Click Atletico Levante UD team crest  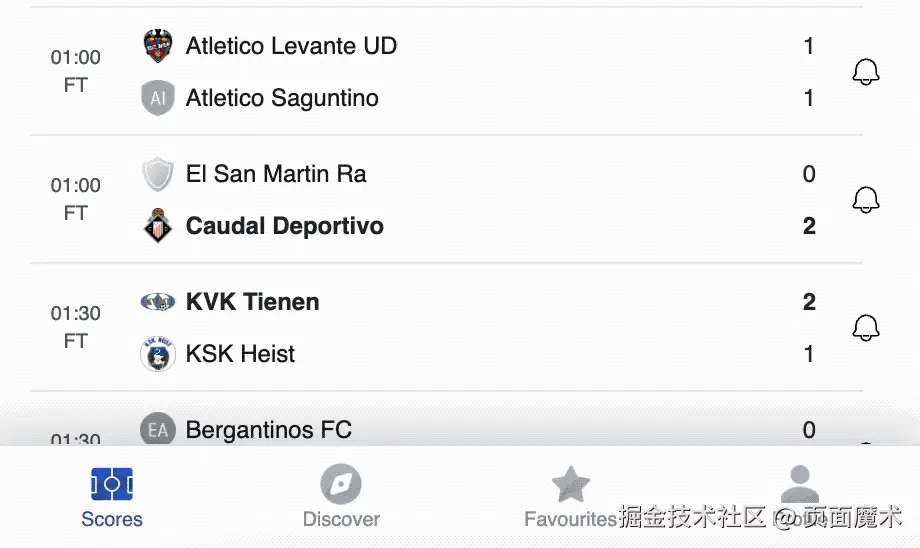click(x=158, y=46)
